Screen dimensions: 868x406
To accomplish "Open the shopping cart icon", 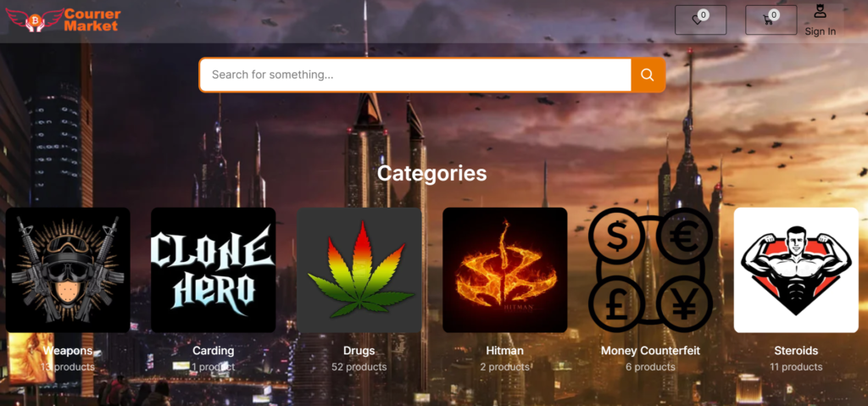I will click(x=768, y=20).
